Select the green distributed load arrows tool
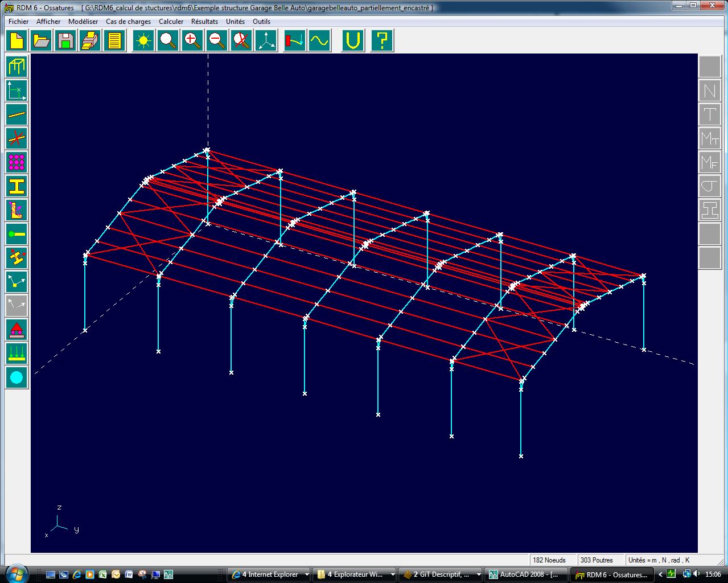This screenshot has width=728, height=583. pos(17,354)
